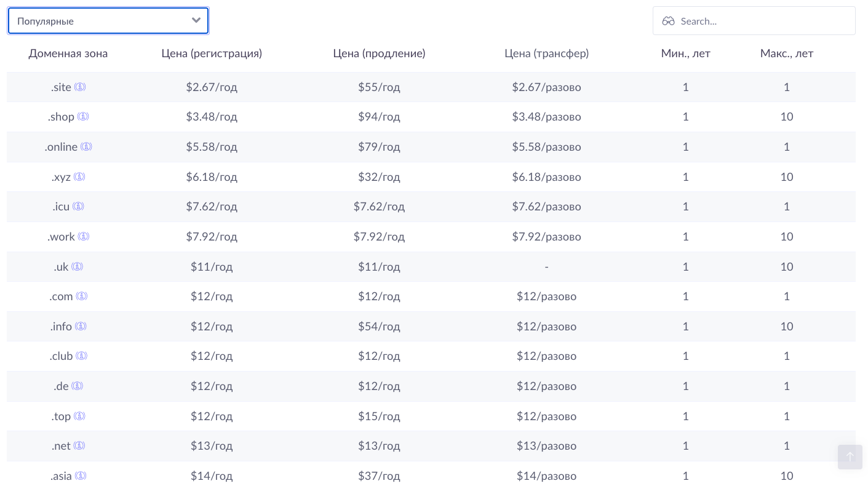Screen dimensions: 868x486
Task: Select the .top domain zone name
Action: point(62,416)
